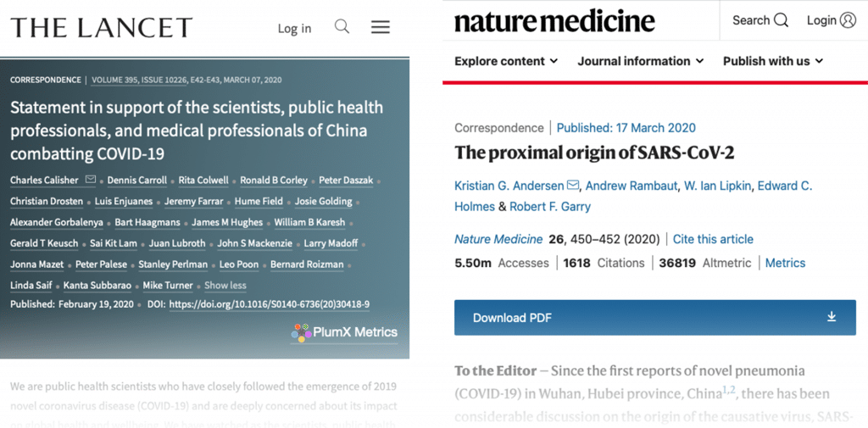The width and height of the screenshot is (868, 428).
Task: Open author Ronald B Corley
Action: point(274,180)
